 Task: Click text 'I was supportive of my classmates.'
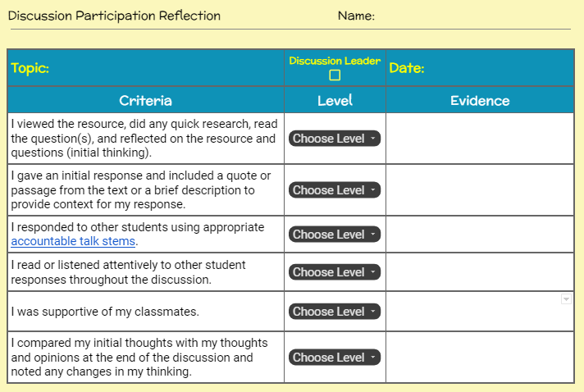point(105,312)
